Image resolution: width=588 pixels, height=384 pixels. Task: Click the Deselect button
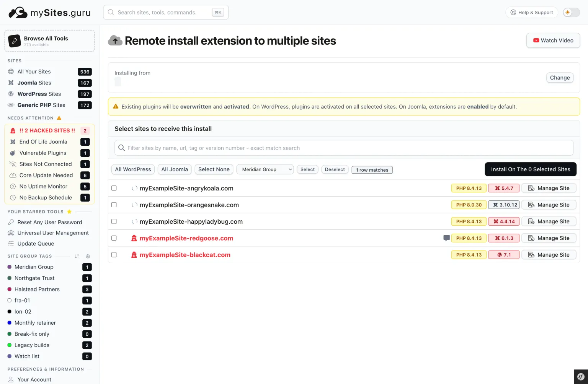click(x=335, y=169)
